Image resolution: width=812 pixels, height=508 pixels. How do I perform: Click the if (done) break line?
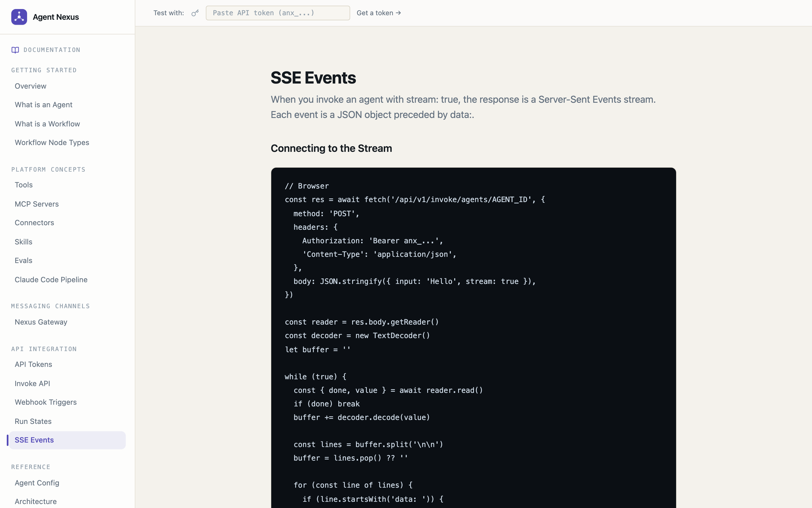click(326, 404)
